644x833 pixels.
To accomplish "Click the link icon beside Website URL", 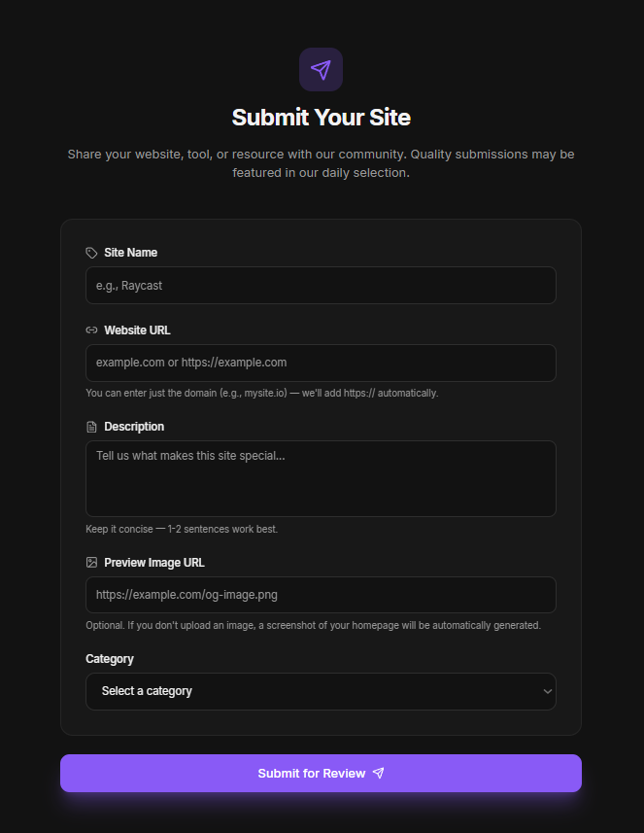I will [x=90, y=330].
